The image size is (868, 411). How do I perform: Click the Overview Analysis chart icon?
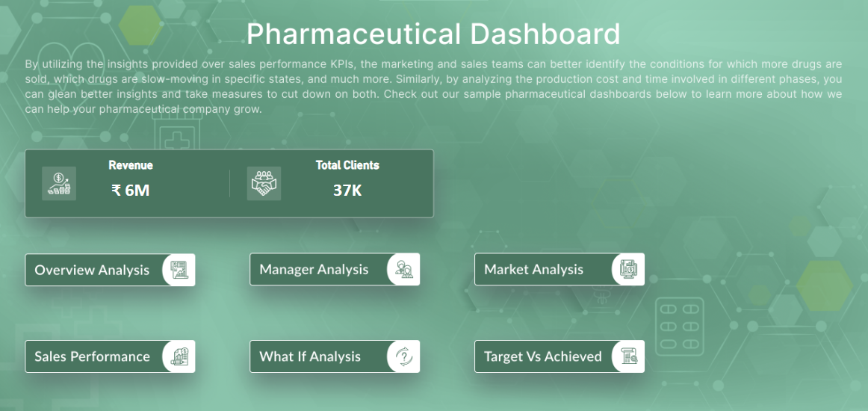click(x=179, y=270)
